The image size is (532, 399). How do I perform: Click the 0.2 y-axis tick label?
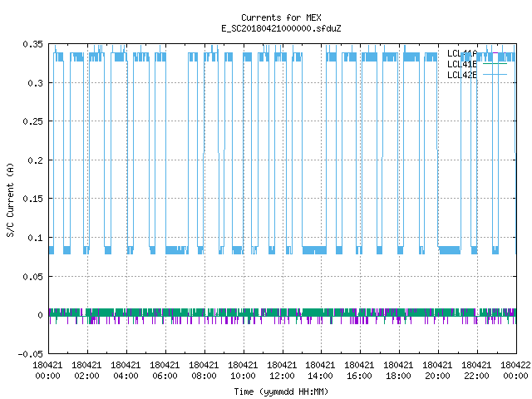pyautogui.click(x=35, y=160)
